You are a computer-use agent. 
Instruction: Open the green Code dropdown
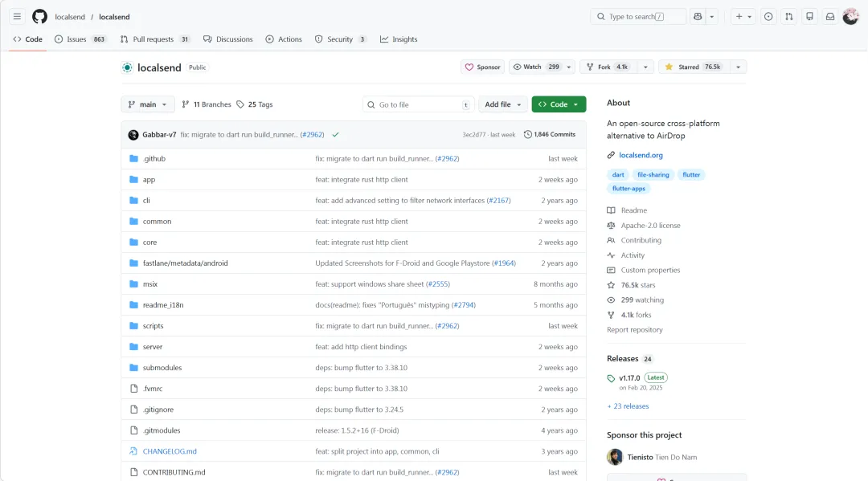[559, 104]
